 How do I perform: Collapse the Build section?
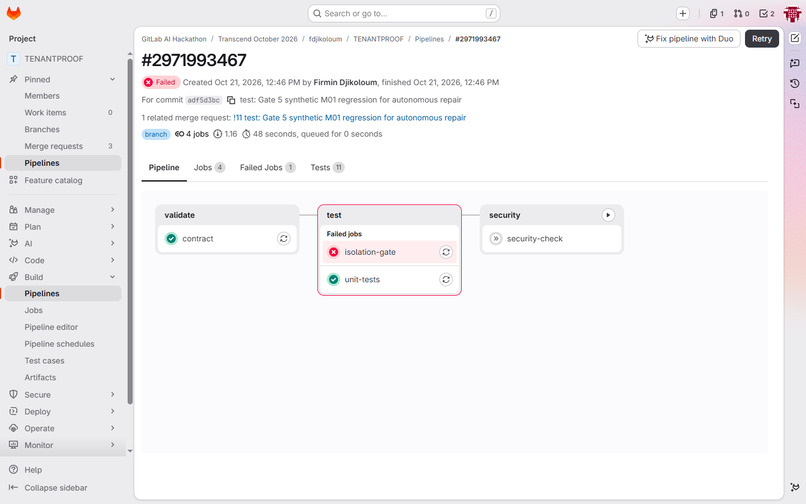click(63, 277)
